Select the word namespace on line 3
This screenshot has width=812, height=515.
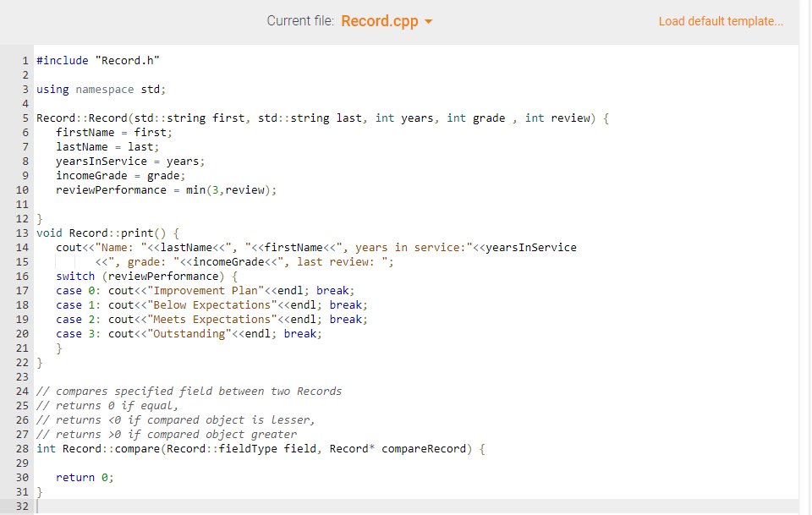tap(104, 89)
